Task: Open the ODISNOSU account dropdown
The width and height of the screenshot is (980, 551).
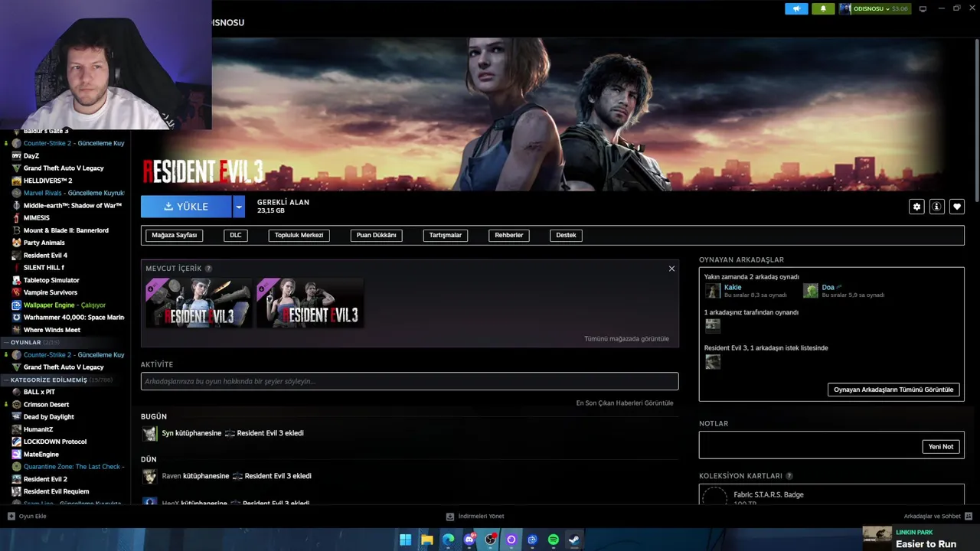Action: coord(874,8)
